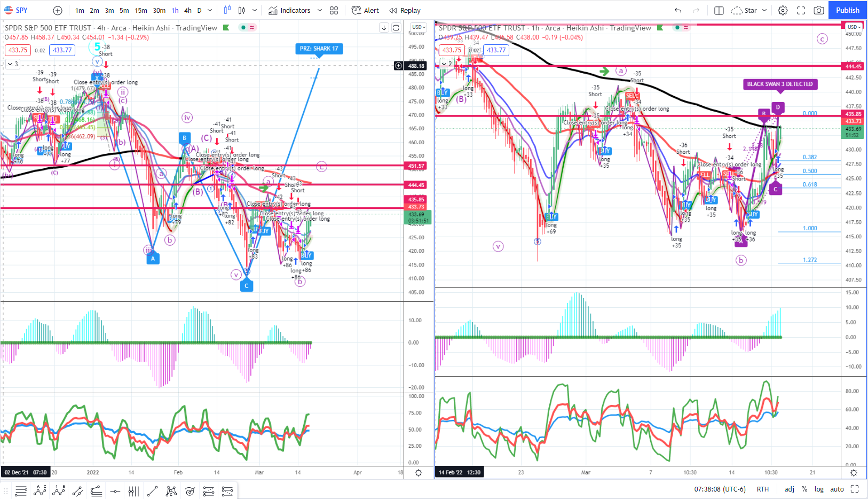This screenshot has height=499, width=868.
Task: Switch to the 1m timeframe
Action: [80, 10]
